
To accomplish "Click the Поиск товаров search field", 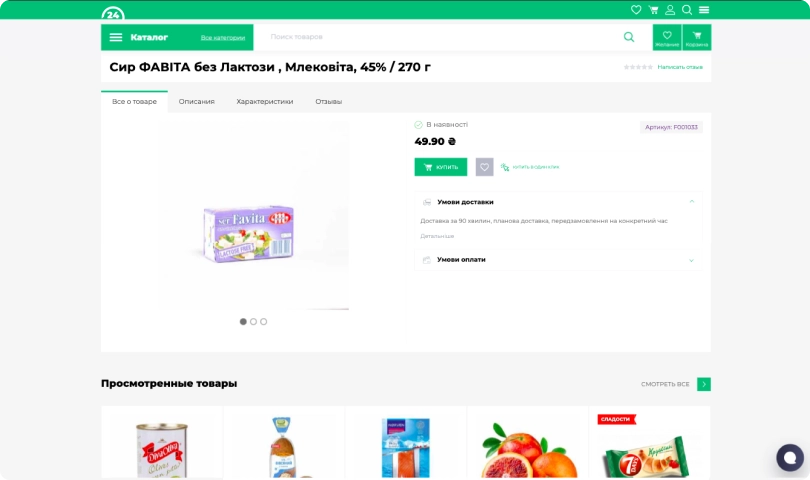I will (x=440, y=37).
